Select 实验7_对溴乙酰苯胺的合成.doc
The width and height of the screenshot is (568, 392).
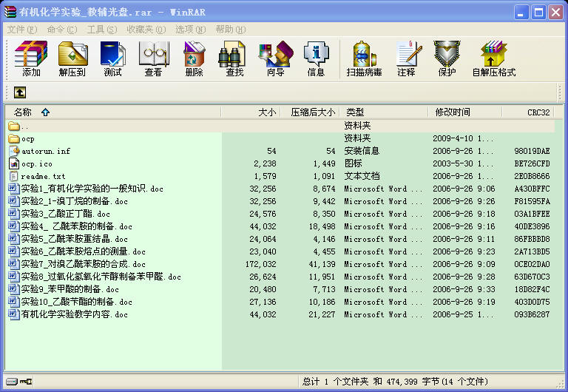[84, 264]
